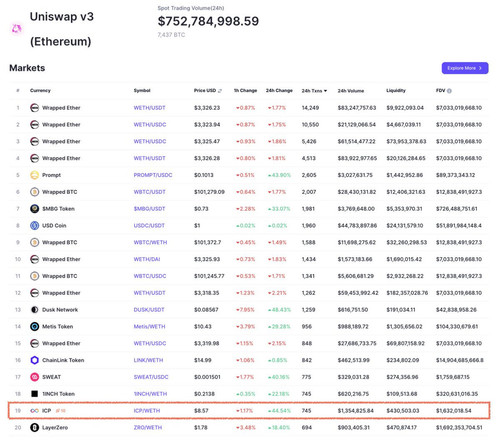500x443 pixels.
Task: Click the Symbol column header
Action: [142, 91]
